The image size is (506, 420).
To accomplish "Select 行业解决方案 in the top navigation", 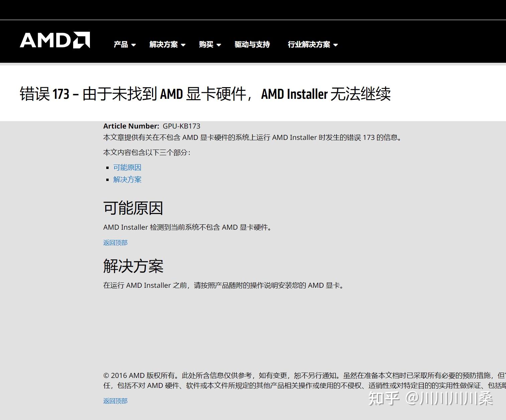I will [x=309, y=44].
